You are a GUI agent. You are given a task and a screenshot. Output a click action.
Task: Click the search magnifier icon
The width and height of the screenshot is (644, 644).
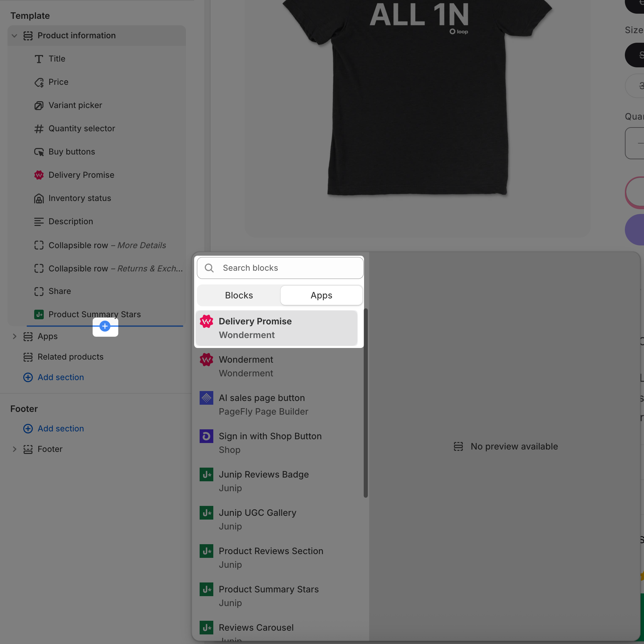click(x=209, y=268)
